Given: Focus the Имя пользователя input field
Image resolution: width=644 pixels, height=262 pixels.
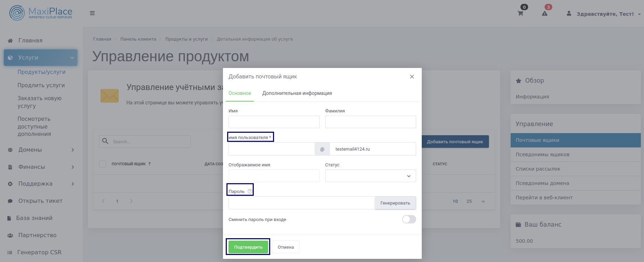Looking at the screenshot, I should [x=272, y=149].
